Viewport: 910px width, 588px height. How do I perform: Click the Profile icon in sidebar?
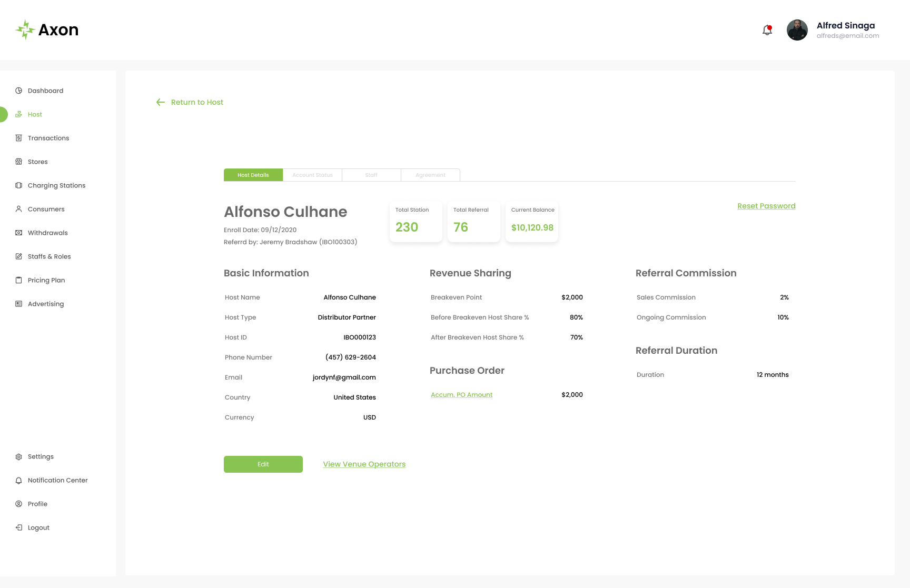[18, 504]
